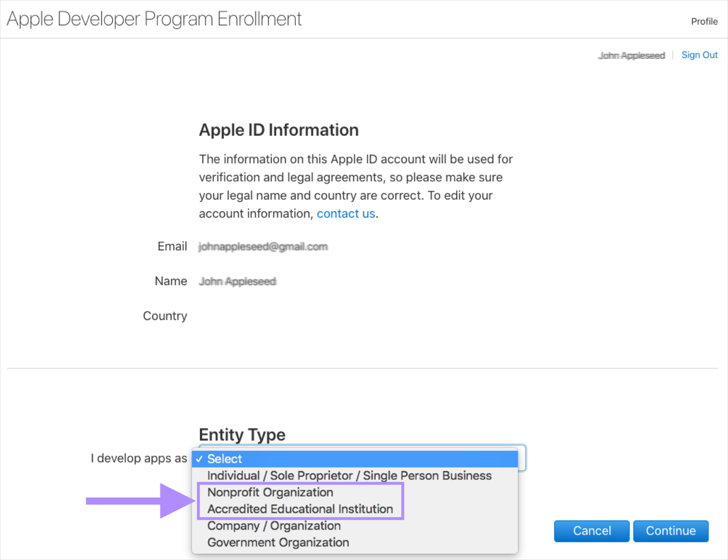Click the John Appleseed account name
The width and height of the screenshot is (728, 560).
click(x=631, y=55)
